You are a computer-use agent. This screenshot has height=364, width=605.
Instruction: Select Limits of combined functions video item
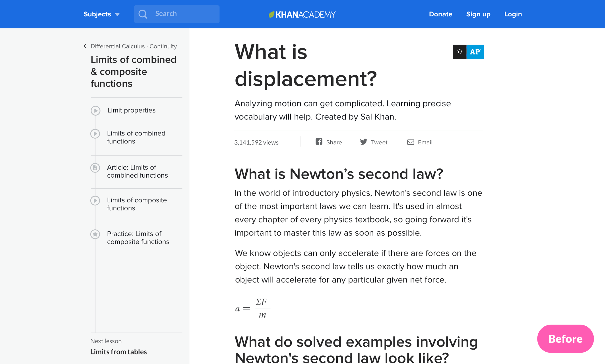[136, 137]
